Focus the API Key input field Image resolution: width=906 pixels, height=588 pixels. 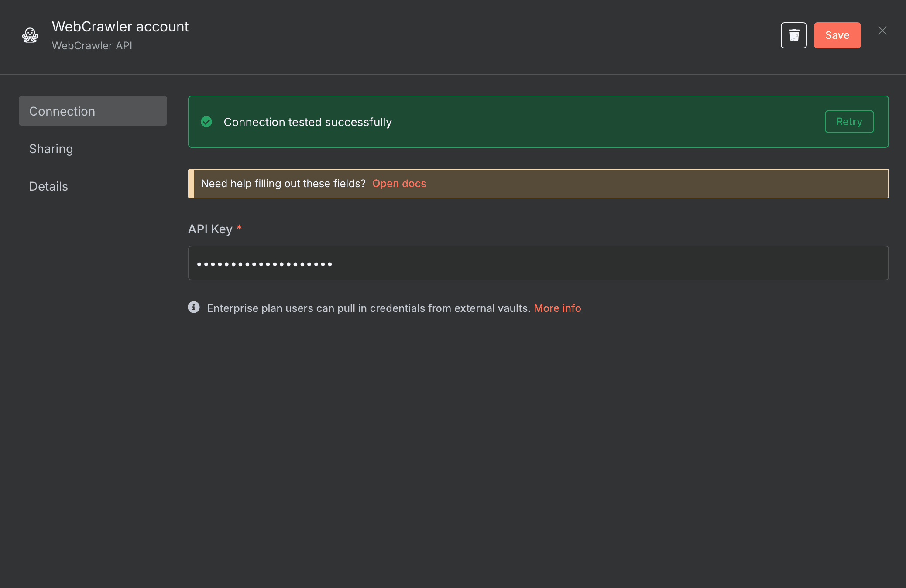point(538,263)
